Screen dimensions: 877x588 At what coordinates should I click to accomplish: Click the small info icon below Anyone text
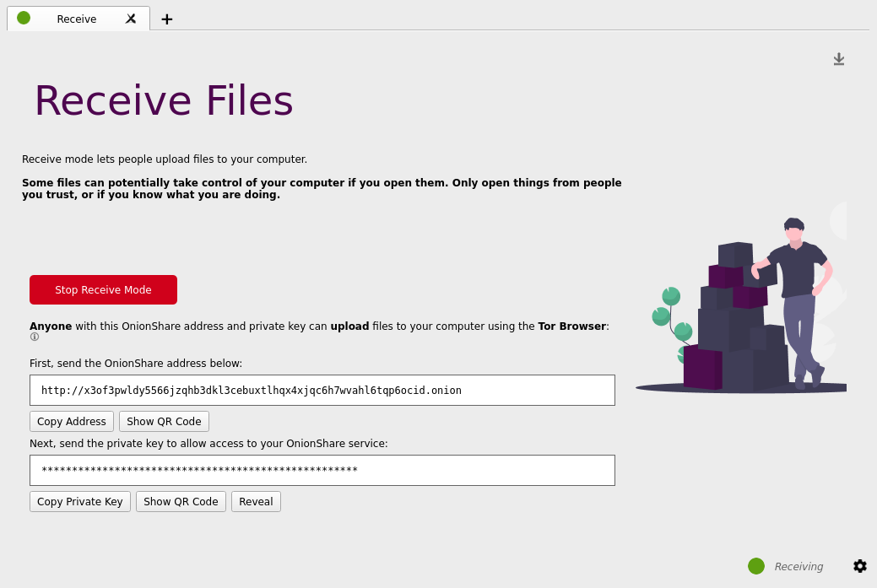(x=35, y=337)
